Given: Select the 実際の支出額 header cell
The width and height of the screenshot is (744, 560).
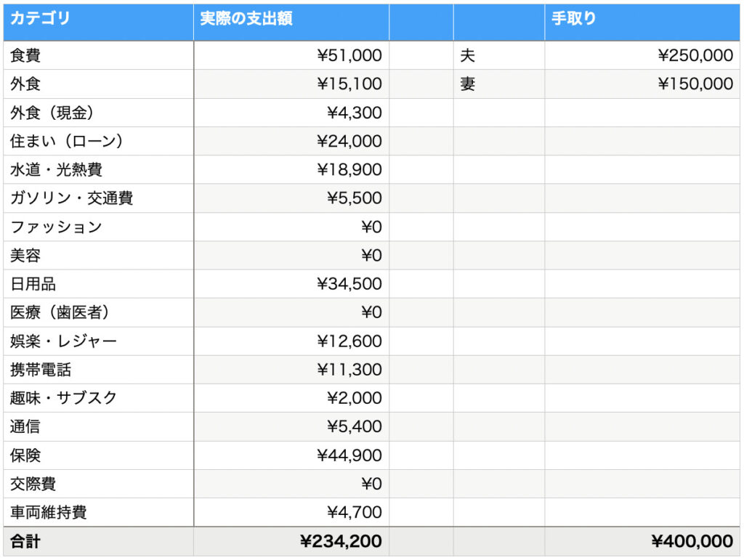Looking at the screenshot, I should coord(291,22).
